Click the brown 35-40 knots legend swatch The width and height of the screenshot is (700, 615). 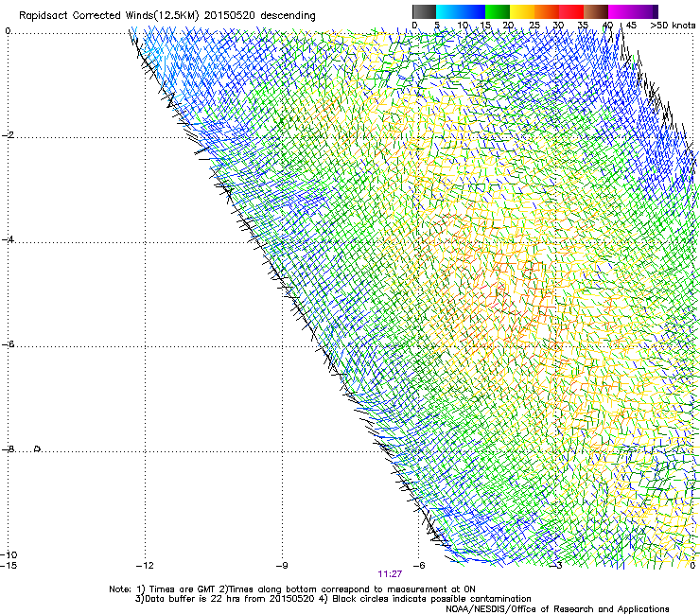596,11
